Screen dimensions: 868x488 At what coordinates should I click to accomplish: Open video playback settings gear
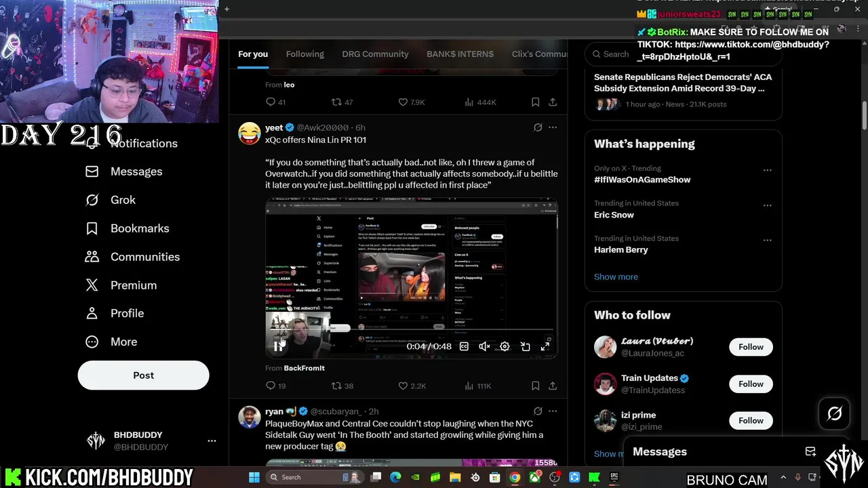(x=505, y=346)
